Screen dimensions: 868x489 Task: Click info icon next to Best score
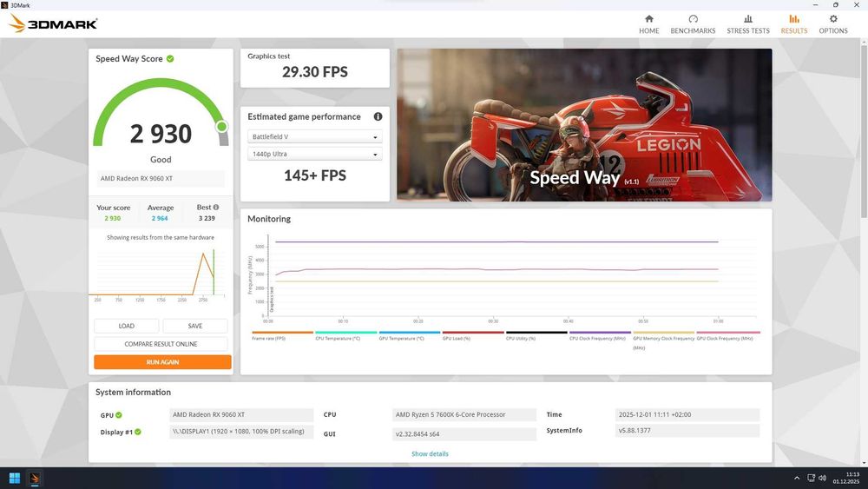(216, 207)
